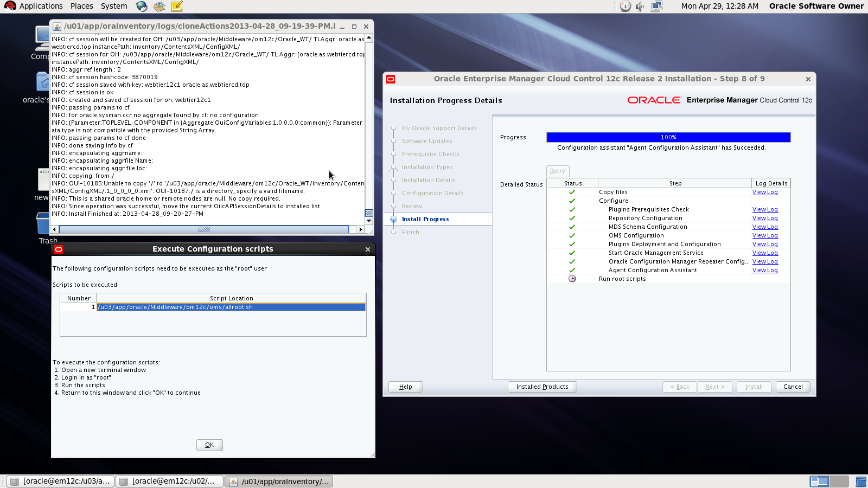Open View Log for Copy files step
This screenshot has height=488, width=868.
(765, 192)
